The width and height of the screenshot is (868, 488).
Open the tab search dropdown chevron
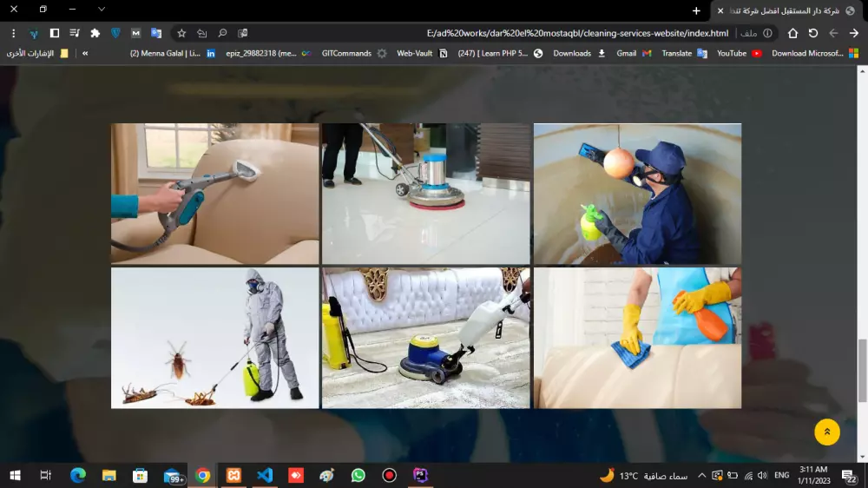pos(102,10)
